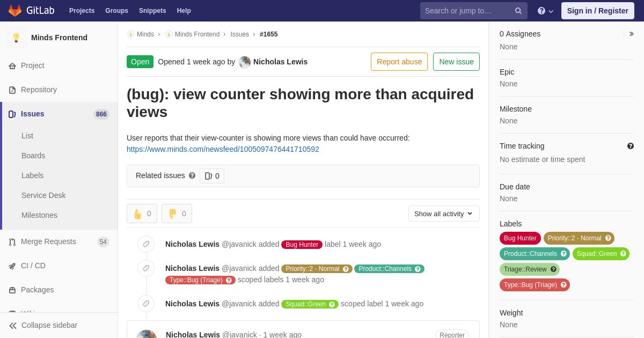Click the Issues breadcrumb link
The height and width of the screenshot is (338, 644).
pos(239,34)
